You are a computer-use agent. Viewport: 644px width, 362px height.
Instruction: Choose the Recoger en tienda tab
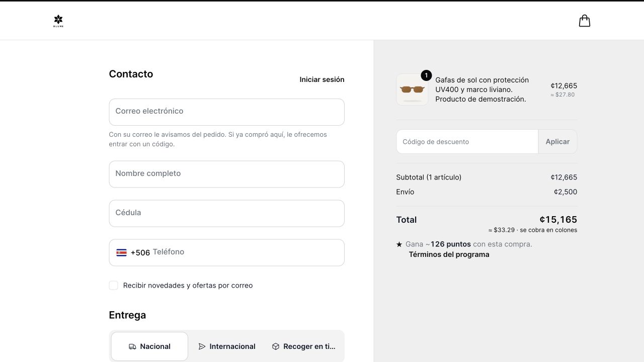pyautogui.click(x=303, y=346)
